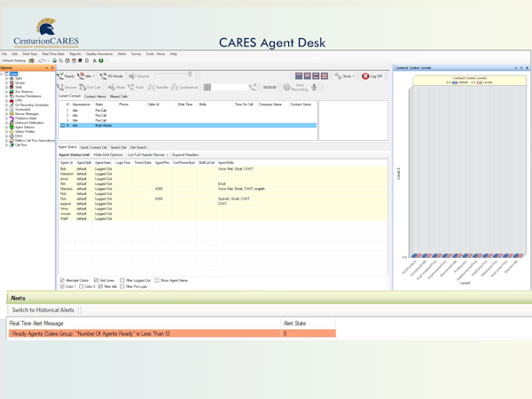
Task: Click the clock icon in the top toolbar
Action: click(67, 60)
